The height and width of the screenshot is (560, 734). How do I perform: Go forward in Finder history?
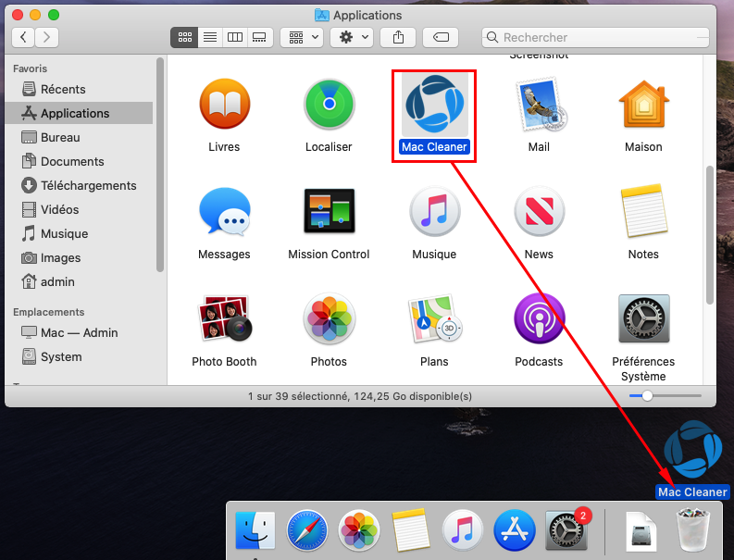tap(46, 37)
